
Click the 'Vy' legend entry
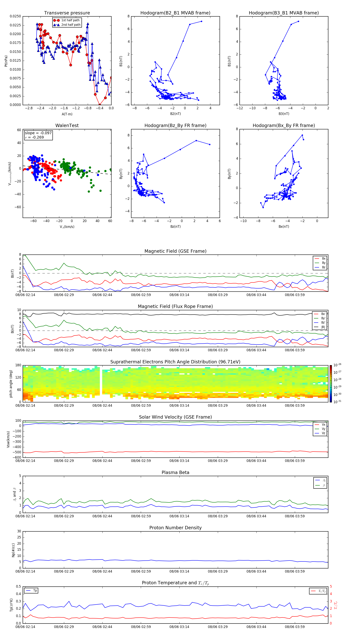pyautogui.click(x=320, y=429)
